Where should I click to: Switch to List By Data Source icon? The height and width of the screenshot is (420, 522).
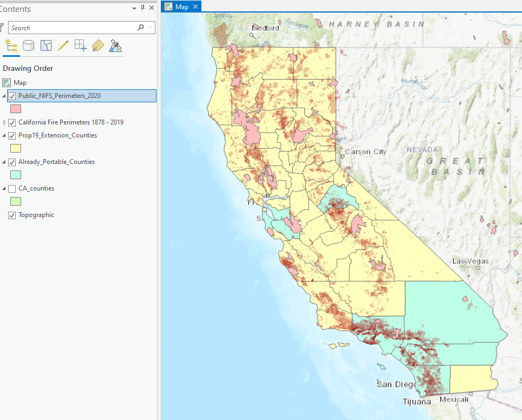[x=28, y=45]
